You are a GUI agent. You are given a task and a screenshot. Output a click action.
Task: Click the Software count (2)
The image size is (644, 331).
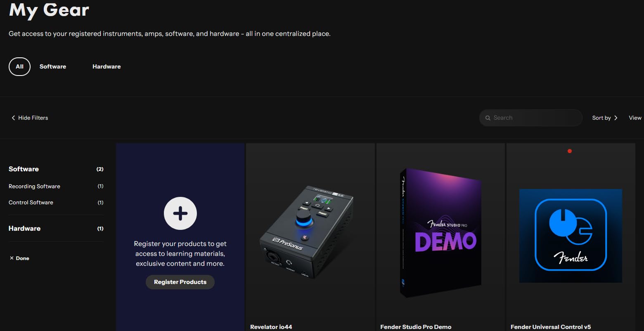point(100,169)
